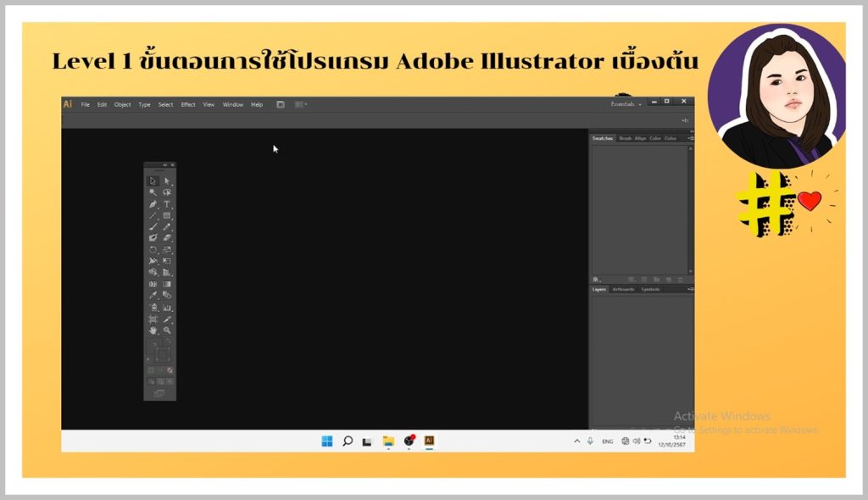Select the Paintbrush tool

153,226
